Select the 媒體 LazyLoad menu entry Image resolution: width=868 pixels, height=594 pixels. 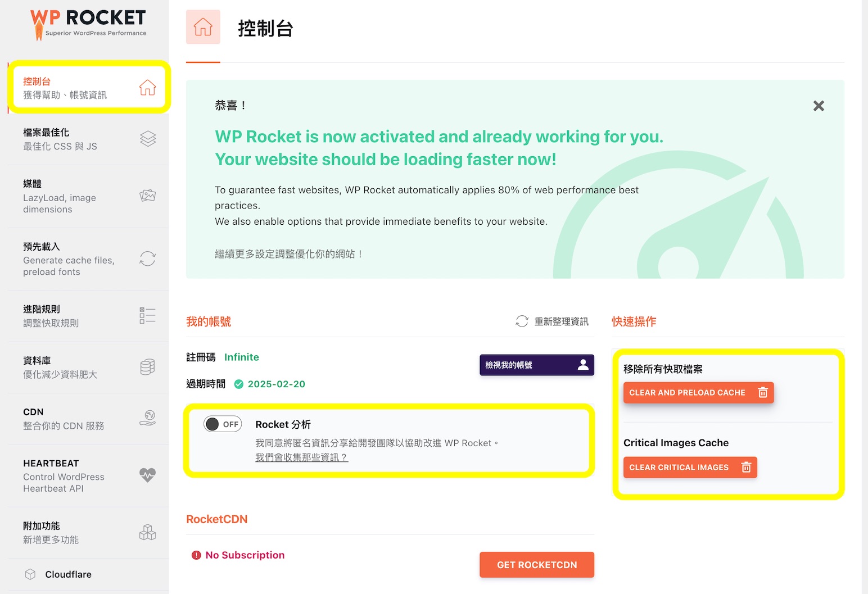89,196
